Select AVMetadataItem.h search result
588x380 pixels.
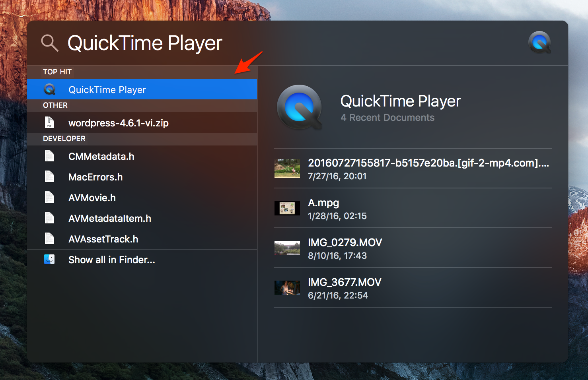(109, 218)
